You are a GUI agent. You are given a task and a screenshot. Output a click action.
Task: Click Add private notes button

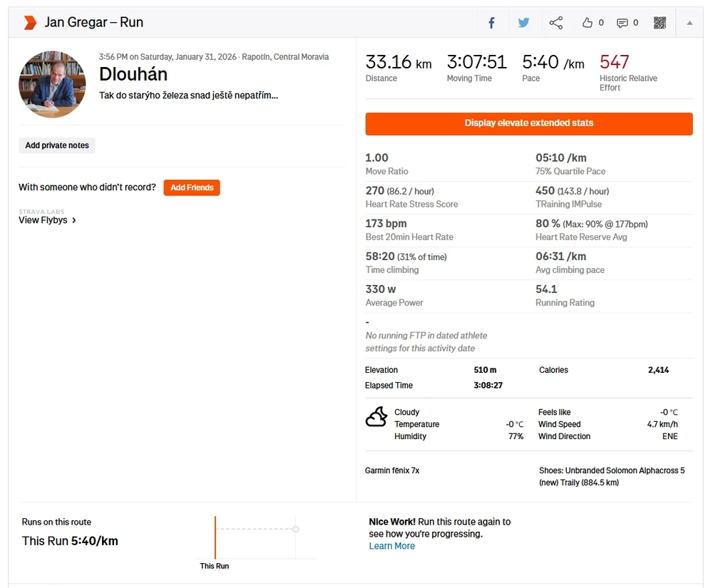coord(57,145)
